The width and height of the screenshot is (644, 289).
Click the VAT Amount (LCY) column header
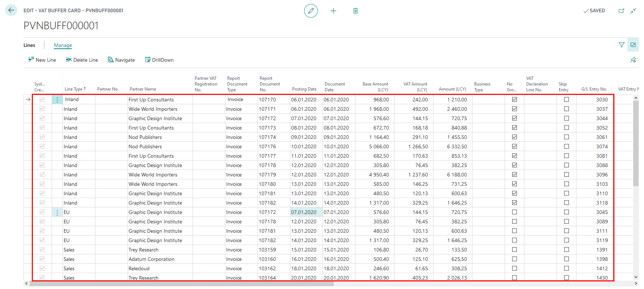tap(415, 87)
